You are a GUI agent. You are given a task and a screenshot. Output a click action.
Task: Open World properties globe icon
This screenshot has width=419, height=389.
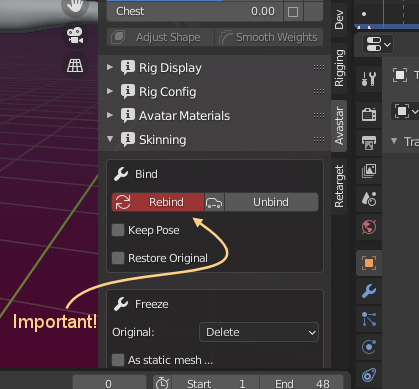369,227
